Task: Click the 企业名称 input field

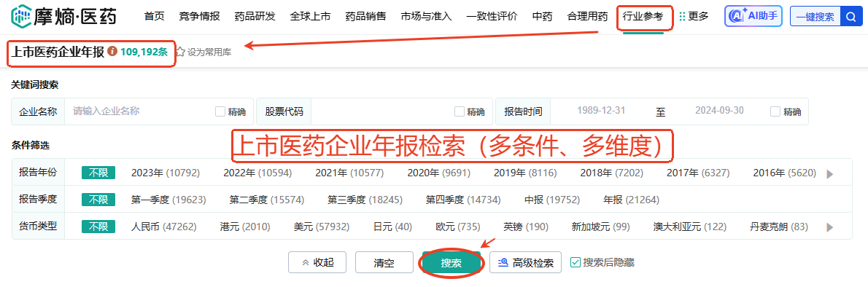Action: pos(139,111)
